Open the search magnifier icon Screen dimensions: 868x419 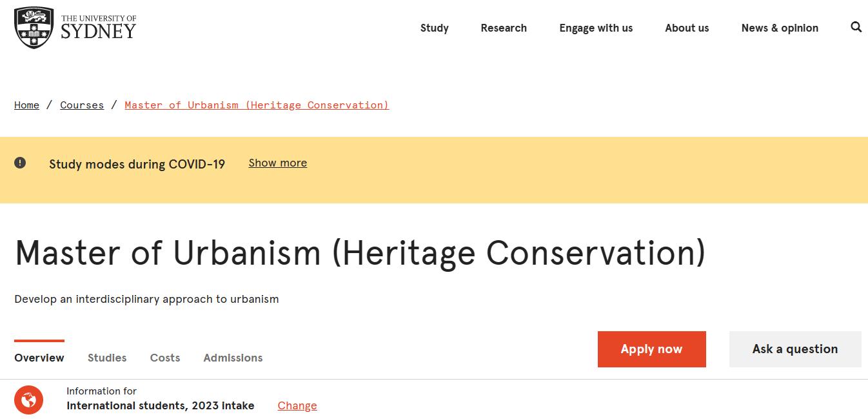(x=856, y=27)
